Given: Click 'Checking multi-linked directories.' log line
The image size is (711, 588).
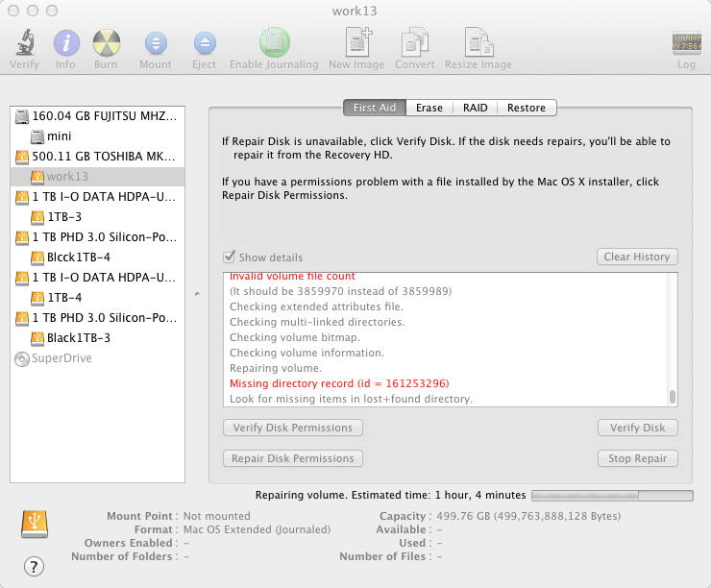Looking at the screenshot, I should 317,322.
